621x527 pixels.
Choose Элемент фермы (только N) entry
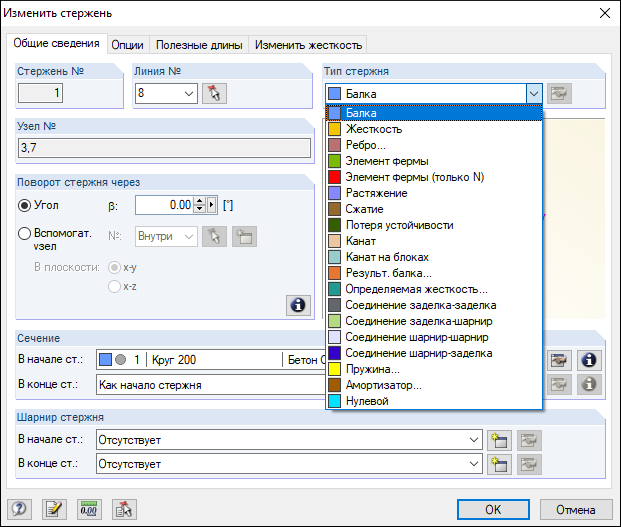pyautogui.click(x=434, y=177)
